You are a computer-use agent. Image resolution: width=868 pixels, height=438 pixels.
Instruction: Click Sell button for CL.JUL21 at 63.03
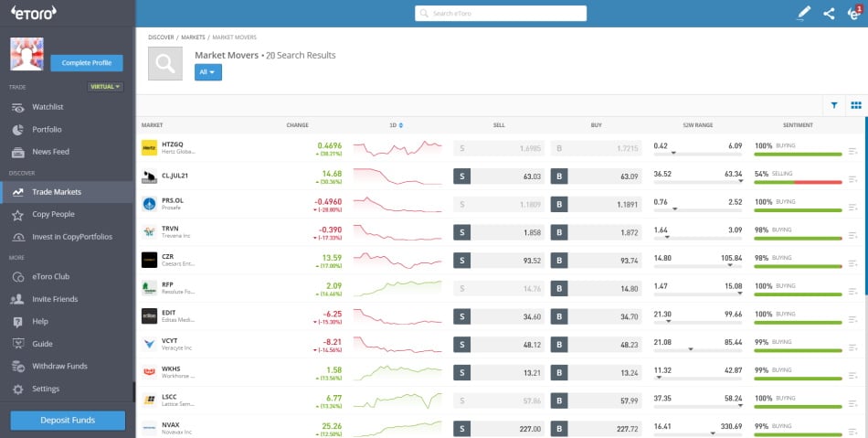[499, 176]
